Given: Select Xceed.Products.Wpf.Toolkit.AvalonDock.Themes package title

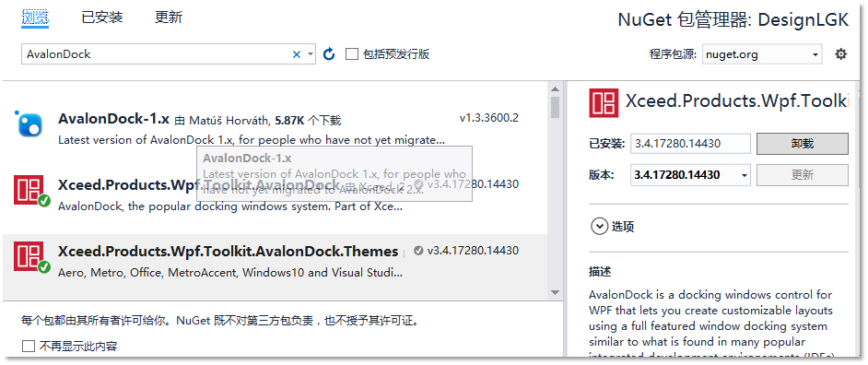Looking at the screenshot, I should tap(229, 252).
